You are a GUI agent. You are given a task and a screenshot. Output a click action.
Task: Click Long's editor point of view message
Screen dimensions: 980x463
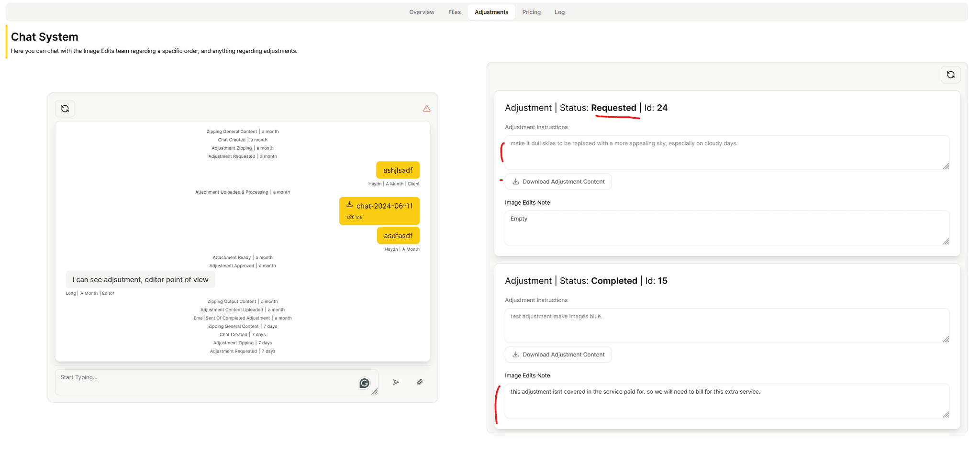[140, 279]
